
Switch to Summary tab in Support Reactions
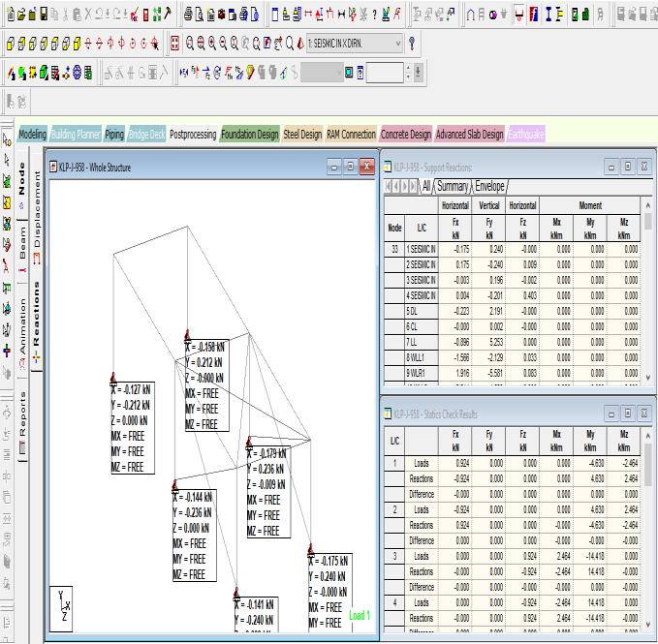(453, 186)
